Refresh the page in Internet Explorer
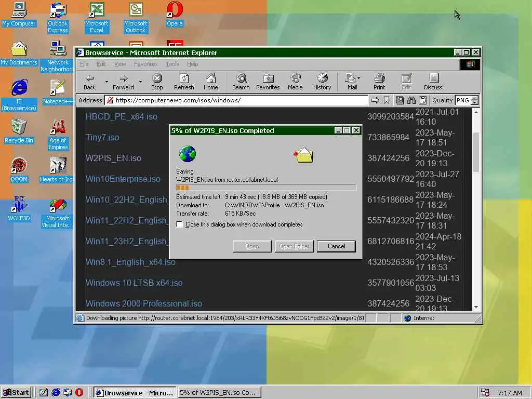The width and height of the screenshot is (532, 399). pyautogui.click(x=184, y=82)
